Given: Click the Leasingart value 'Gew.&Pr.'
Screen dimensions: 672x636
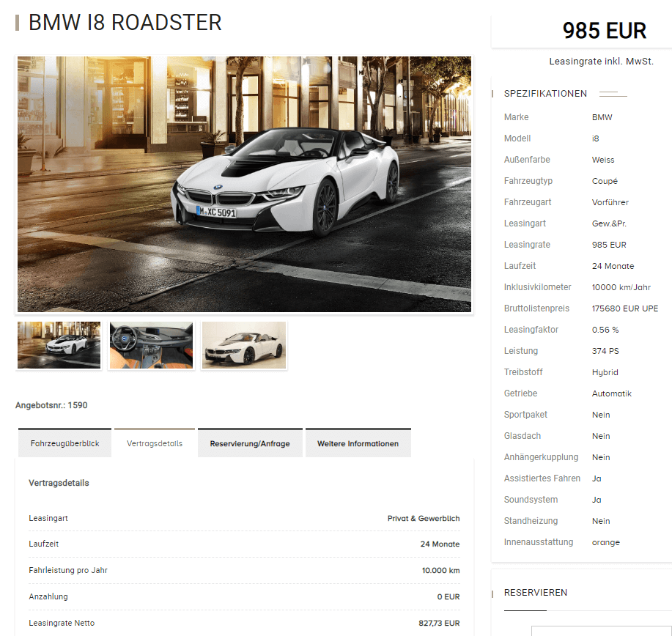Looking at the screenshot, I should 609,223.
